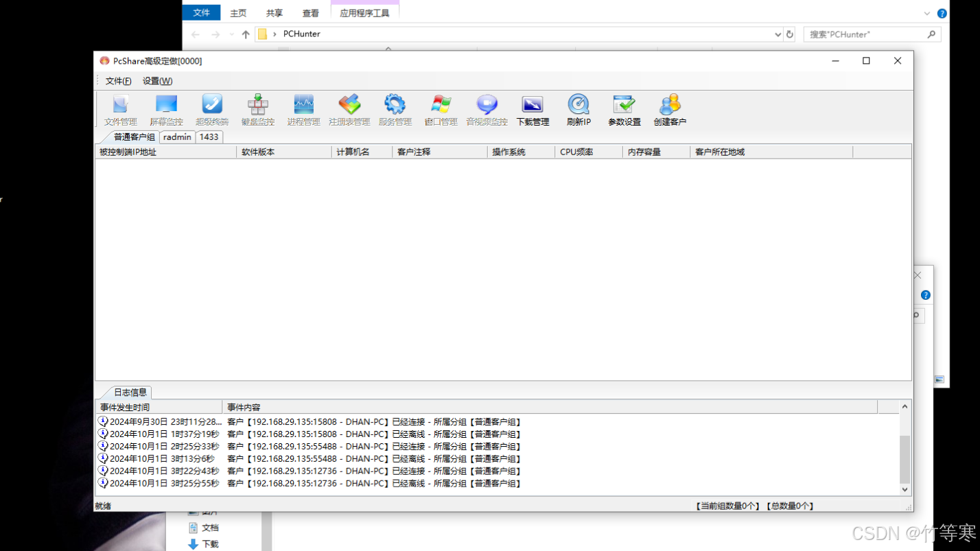The height and width of the screenshot is (551, 980).
Task: Click the 内存容量 column header
Action: (656, 152)
